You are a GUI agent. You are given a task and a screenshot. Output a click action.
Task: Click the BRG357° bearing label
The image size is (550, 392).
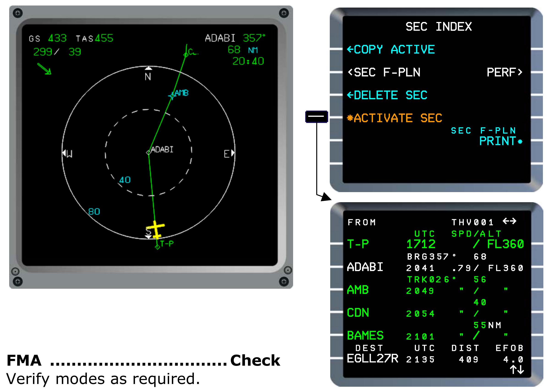431,257
